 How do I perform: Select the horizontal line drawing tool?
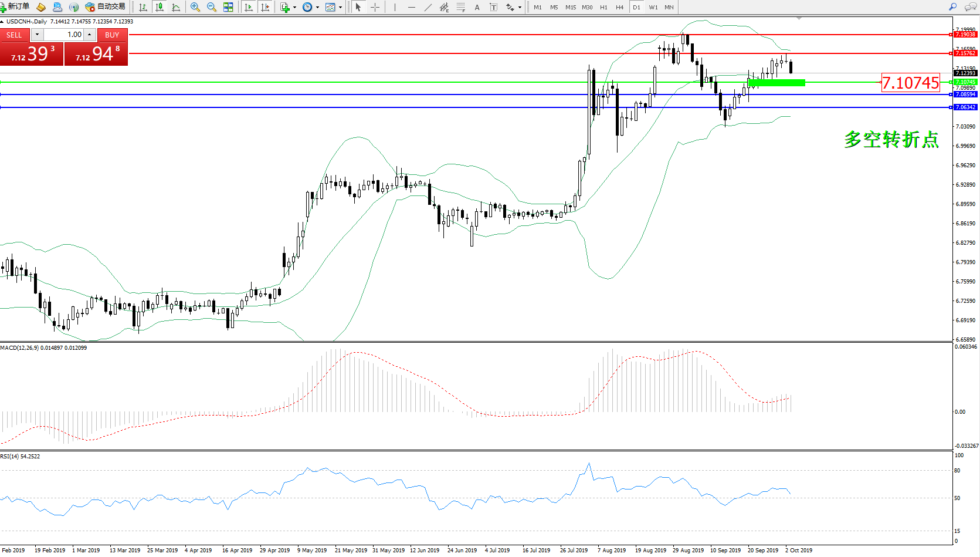412,7
